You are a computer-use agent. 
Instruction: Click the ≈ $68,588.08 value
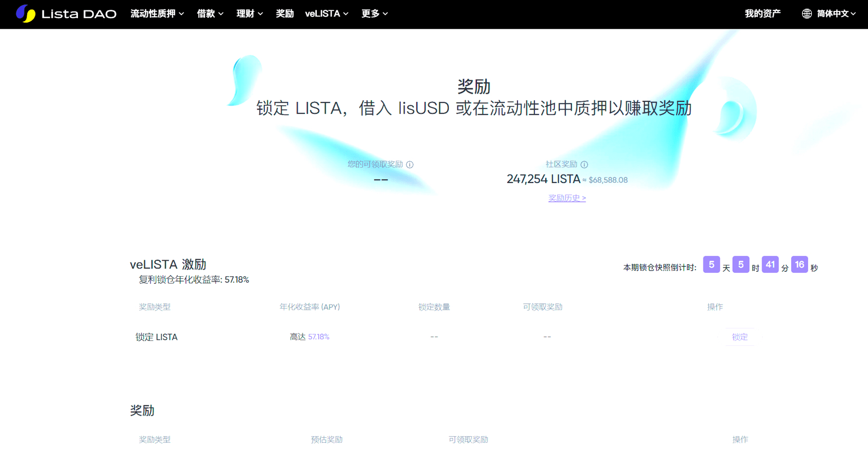tap(605, 180)
